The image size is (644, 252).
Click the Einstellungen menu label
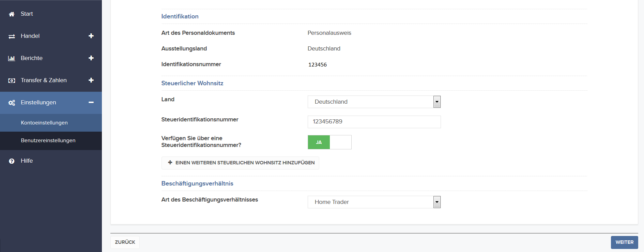39,102
